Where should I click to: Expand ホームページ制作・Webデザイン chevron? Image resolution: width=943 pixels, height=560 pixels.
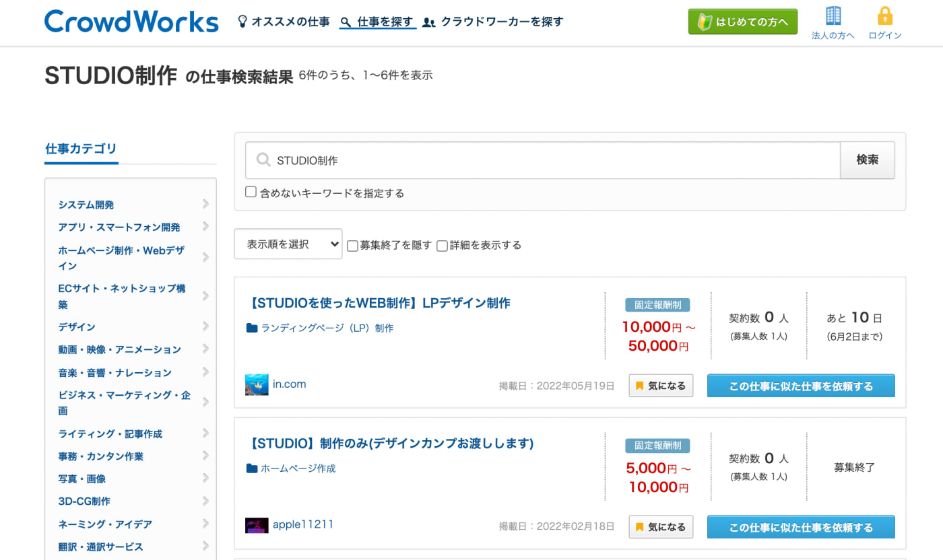205,257
